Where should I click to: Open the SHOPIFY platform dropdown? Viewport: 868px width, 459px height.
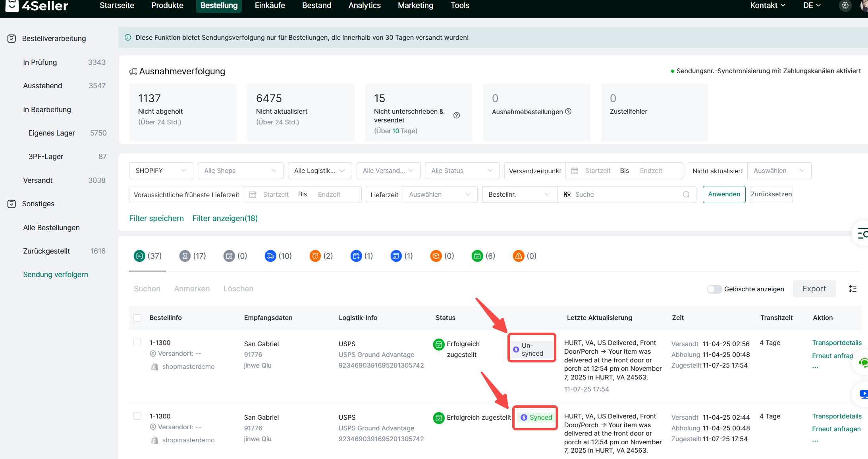[161, 171]
